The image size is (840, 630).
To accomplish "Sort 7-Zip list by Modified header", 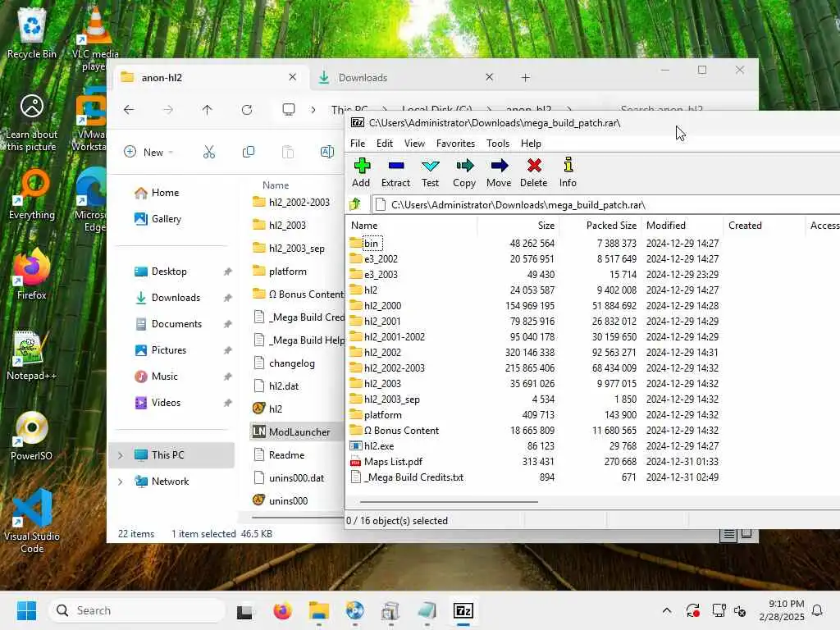I will 682,226.
